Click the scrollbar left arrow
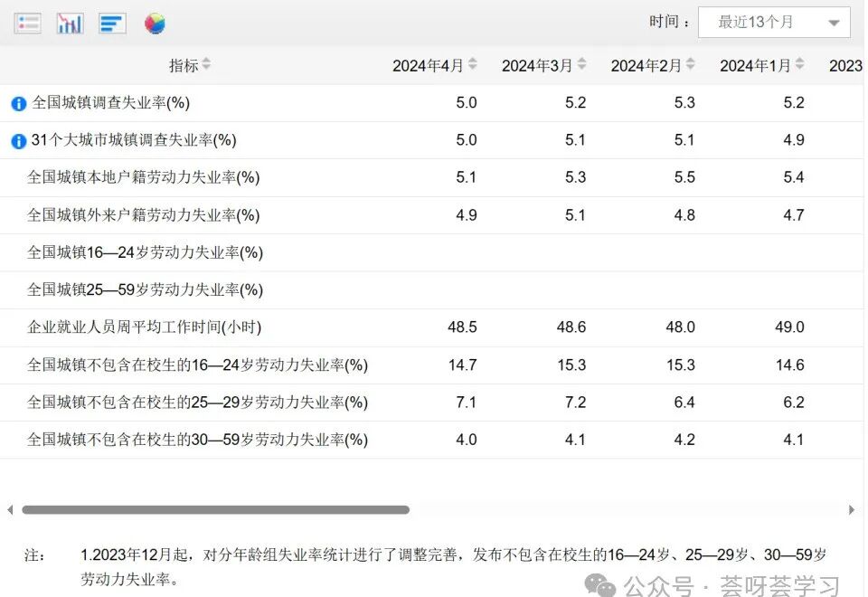The image size is (868, 597). (x=10, y=509)
